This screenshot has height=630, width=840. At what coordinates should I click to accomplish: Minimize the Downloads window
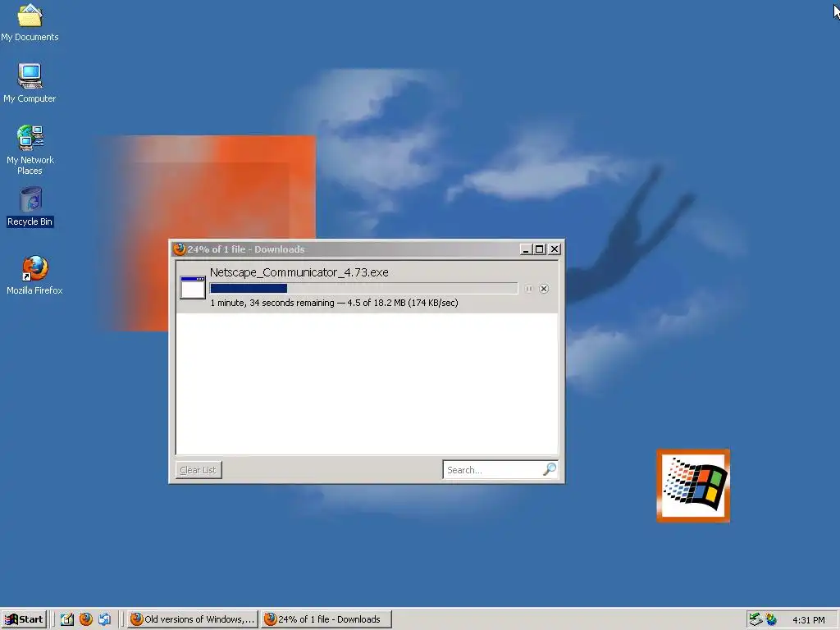[x=526, y=249]
